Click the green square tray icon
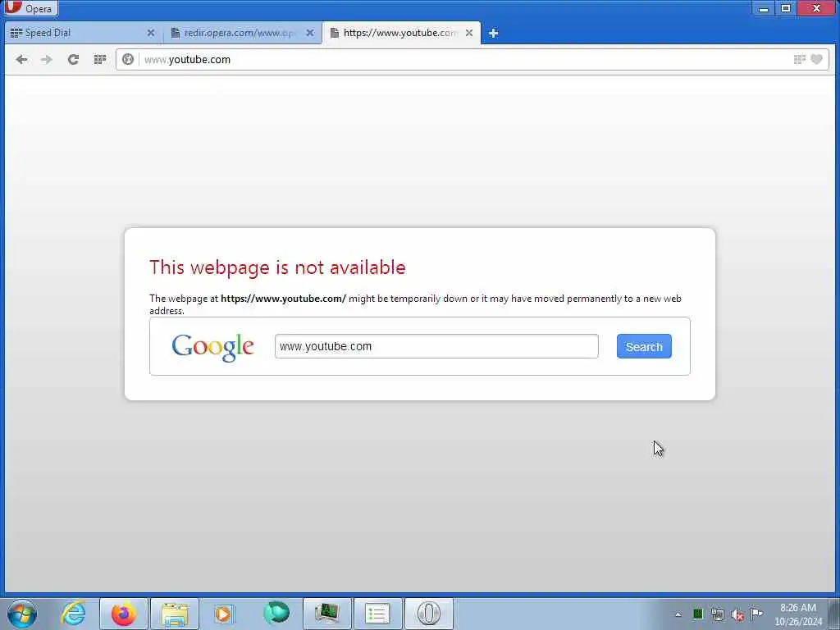The width and height of the screenshot is (840, 630). point(697,614)
